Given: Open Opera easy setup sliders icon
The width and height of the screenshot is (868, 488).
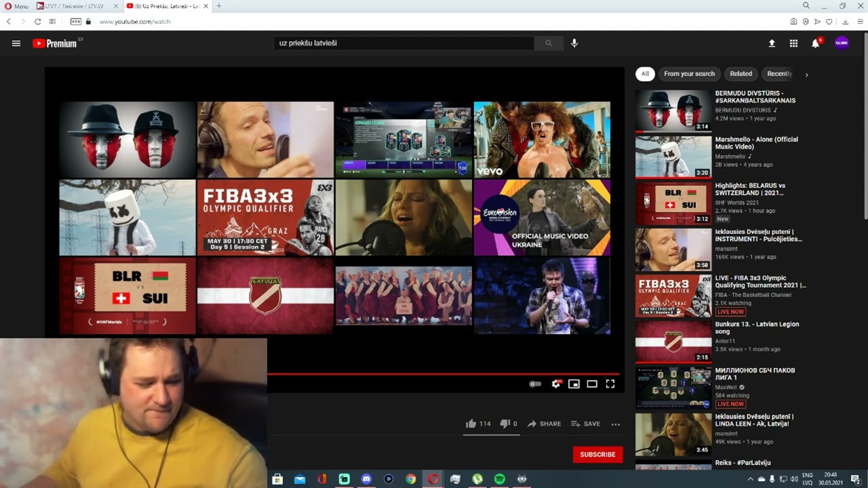Looking at the screenshot, I should click(860, 22).
